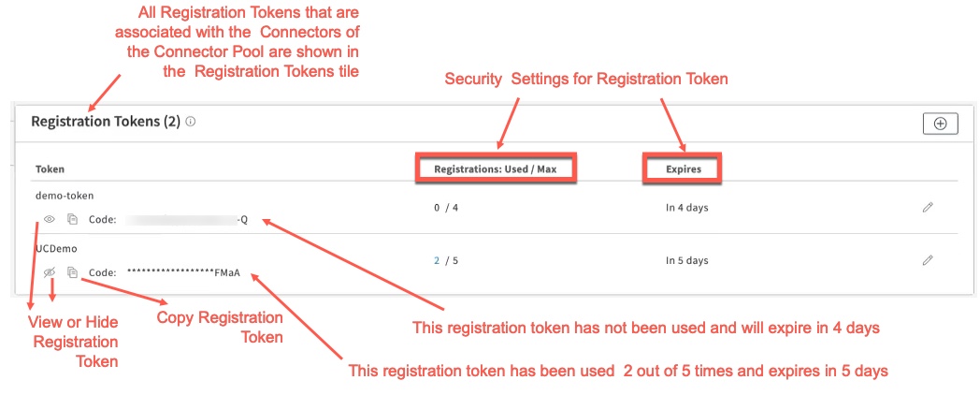Select the Registrations: Used / Max column header
The width and height of the screenshot is (980, 395).
495,169
